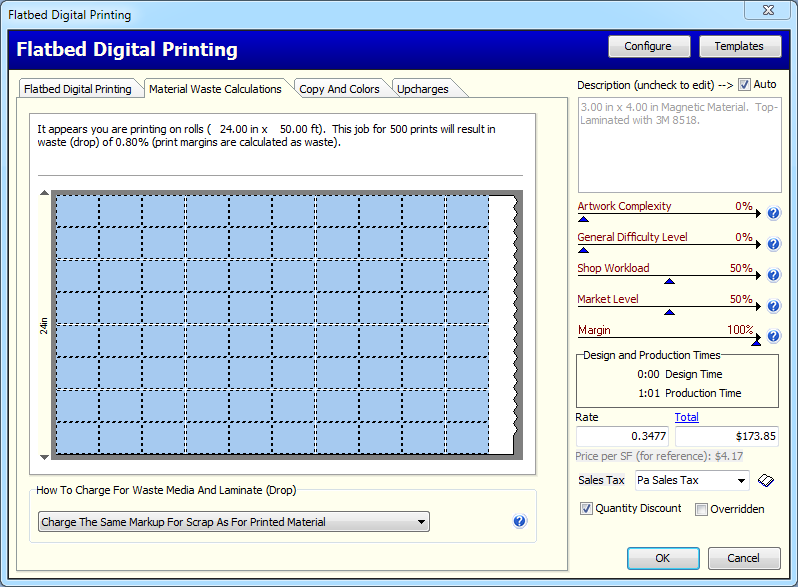Screen dimensions: 798x587
Task: Toggle the Quantity Discount checkbox
Action: (587, 509)
